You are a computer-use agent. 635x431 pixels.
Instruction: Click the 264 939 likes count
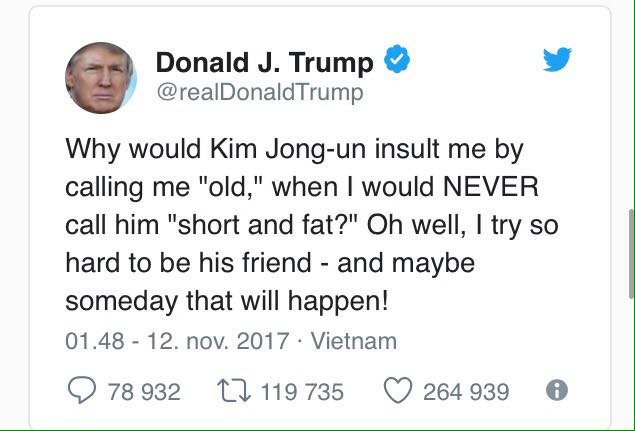[x=466, y=391]
